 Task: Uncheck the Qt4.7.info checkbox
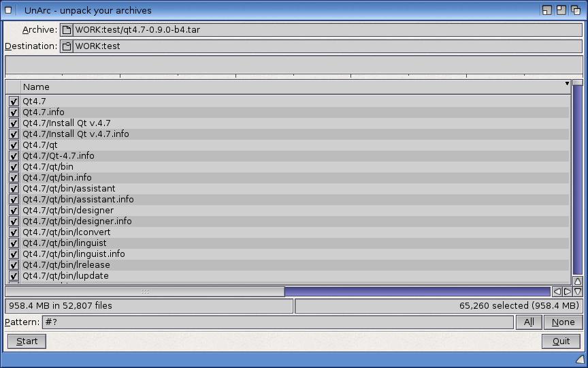tap(14, 112)
